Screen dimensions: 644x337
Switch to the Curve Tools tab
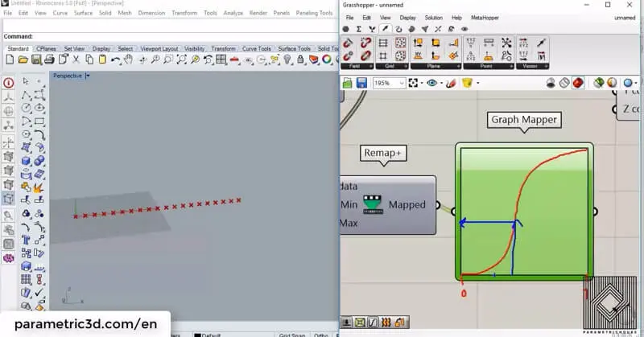click(258, 48)
